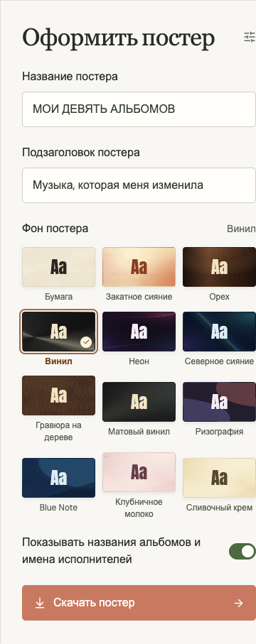
Task: Click the Северное сияние caption text
Action: 219,361
